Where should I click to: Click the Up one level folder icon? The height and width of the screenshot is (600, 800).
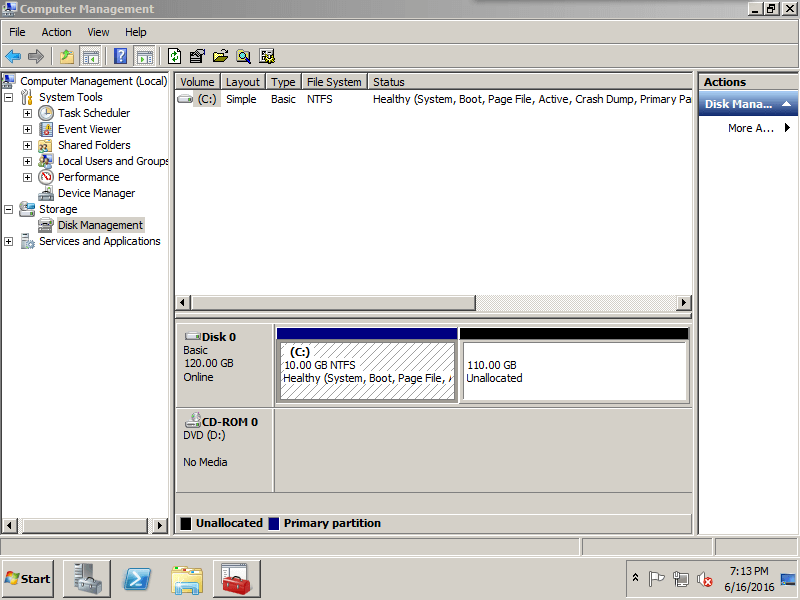[x=67, y=56]
